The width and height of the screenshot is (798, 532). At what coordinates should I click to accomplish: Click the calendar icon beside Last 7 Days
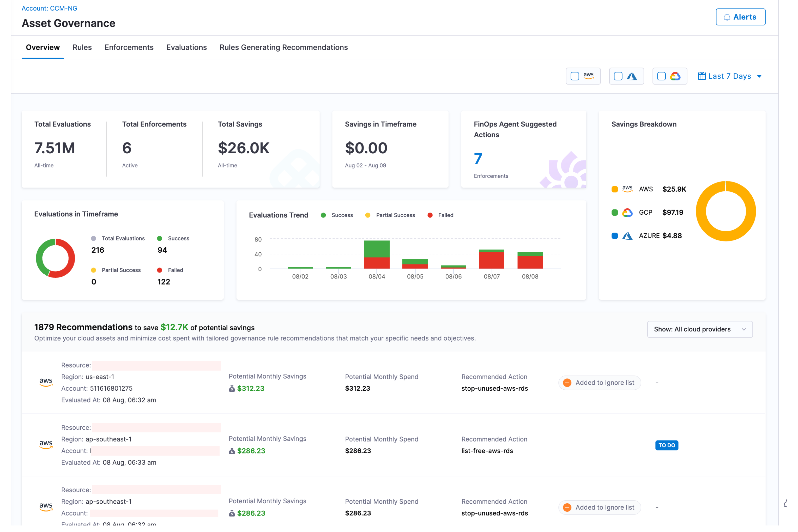(x=702, y=76)
